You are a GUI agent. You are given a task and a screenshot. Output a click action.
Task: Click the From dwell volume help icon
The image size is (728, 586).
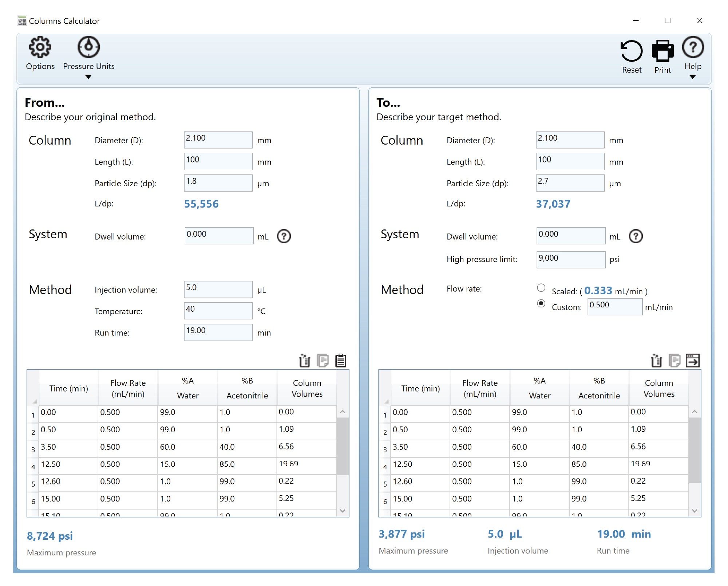[284, 236]
